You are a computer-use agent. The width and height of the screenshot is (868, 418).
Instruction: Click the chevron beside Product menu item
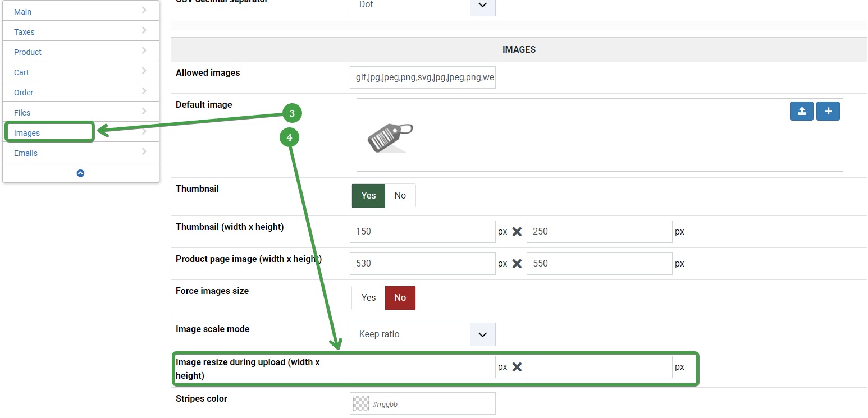[x=144, y=50]
